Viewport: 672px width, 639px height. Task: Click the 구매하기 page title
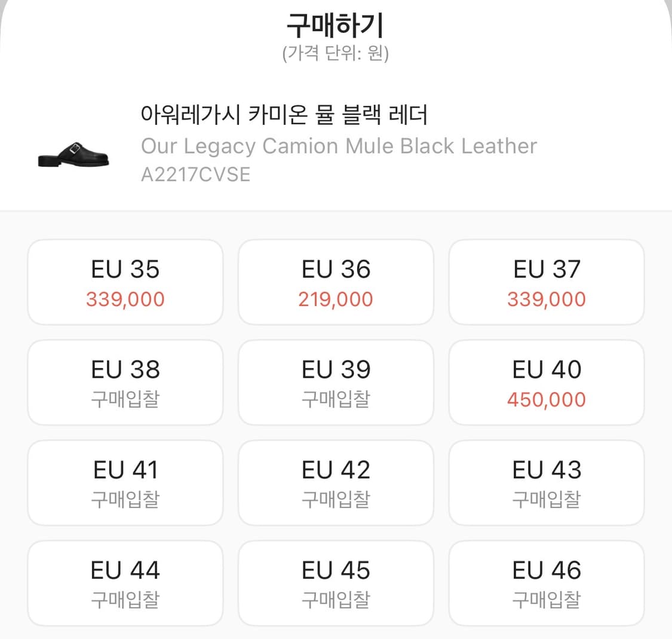click(x=336, y=25)
